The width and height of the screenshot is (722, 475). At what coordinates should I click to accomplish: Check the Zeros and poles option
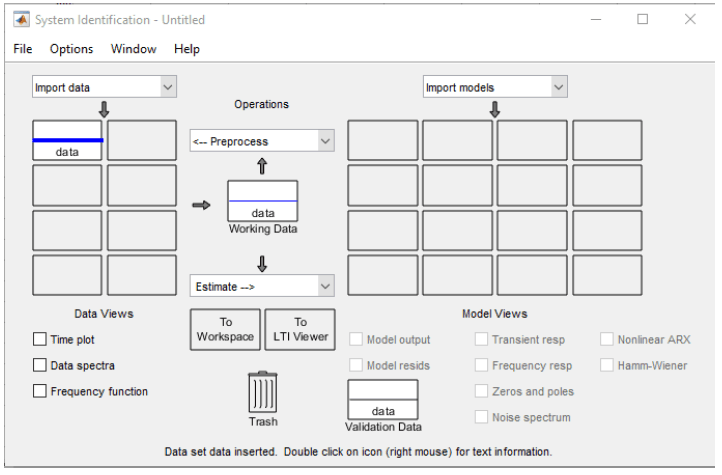pyautogui.click(x=481, y=391)
